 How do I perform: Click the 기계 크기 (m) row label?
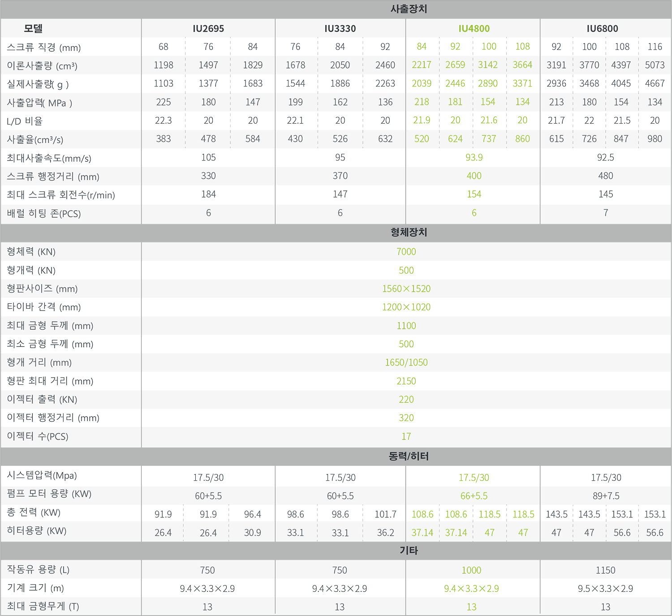[35, 588]
